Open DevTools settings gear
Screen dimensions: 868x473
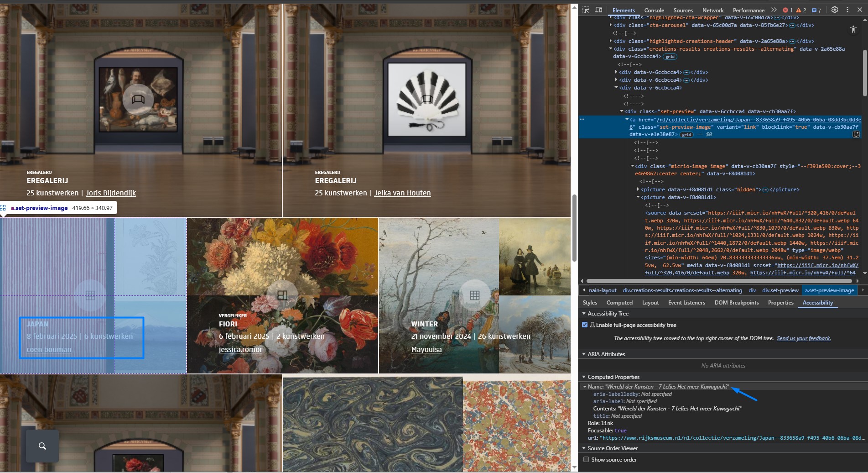click(x=834, y=10)
